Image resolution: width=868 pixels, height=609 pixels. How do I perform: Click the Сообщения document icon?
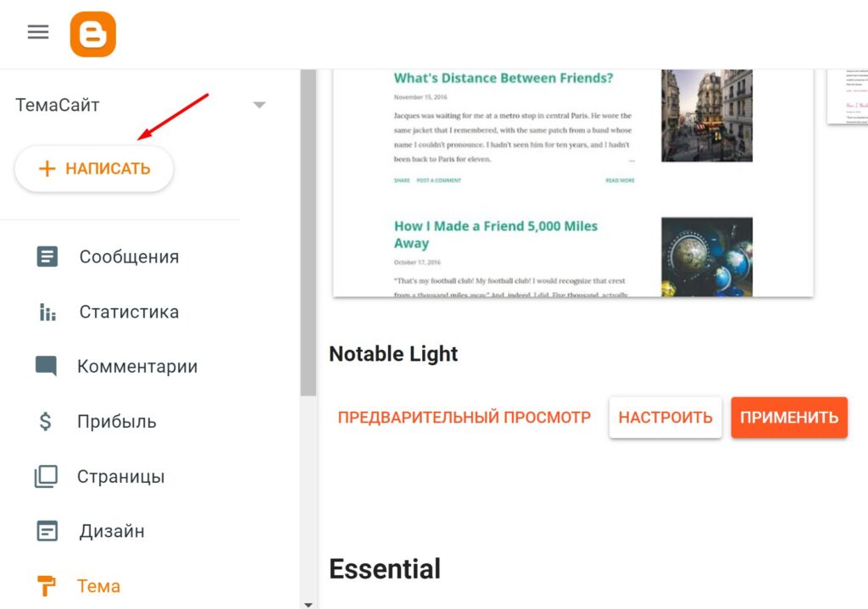tap(47, 257)
